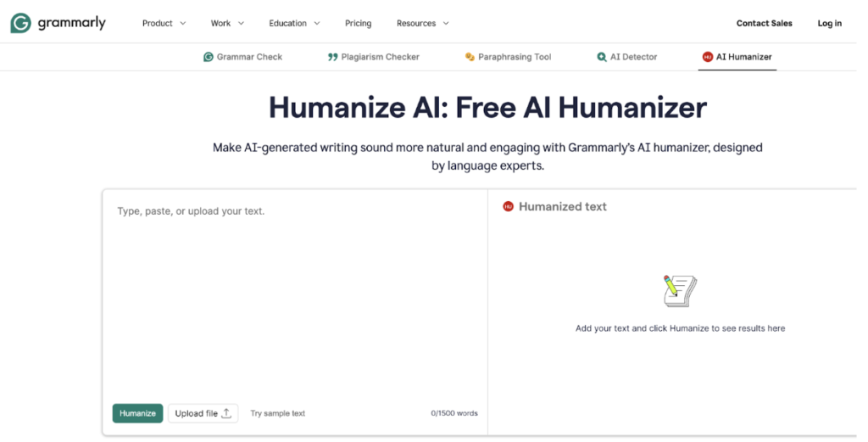Screen dimensions: 868x442
Task: Open the Paraphrasing Tool tab
Action: point(514,57)
